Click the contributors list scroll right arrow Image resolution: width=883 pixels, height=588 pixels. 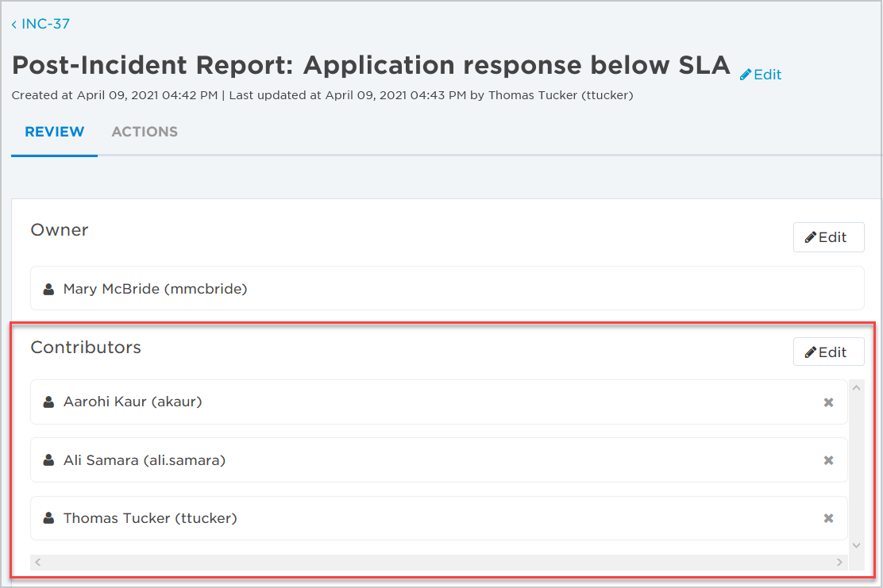point(839,562)
